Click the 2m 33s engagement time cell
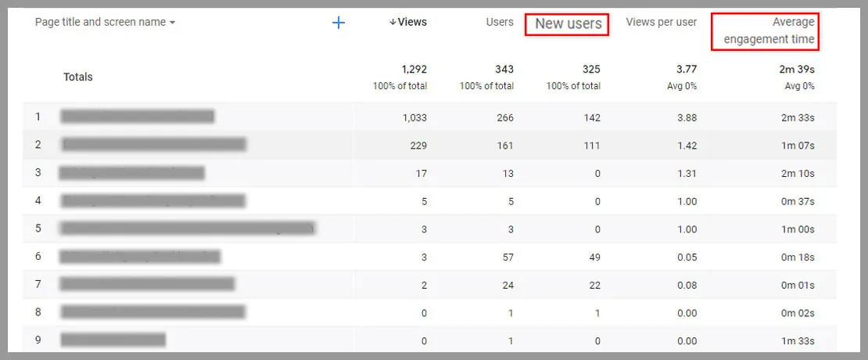The width and height of the screenshot is (868, 360). click(x=797, y=117)
